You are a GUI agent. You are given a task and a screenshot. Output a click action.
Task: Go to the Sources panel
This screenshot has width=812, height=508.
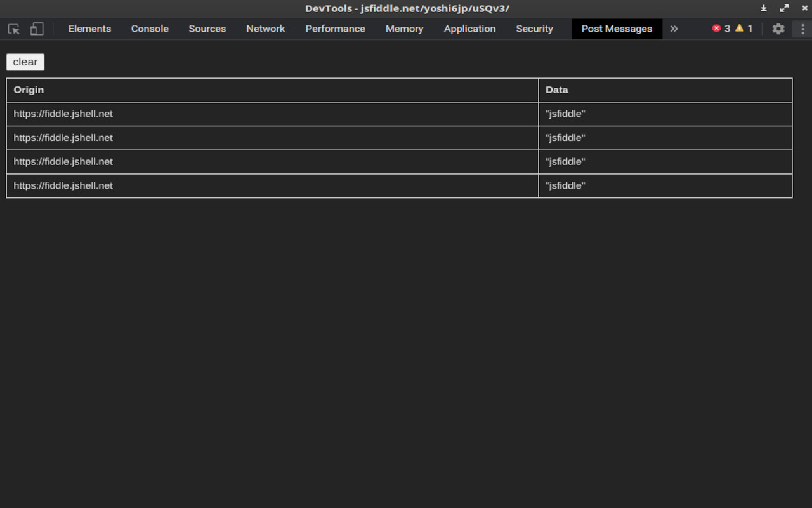click(207, 29)
